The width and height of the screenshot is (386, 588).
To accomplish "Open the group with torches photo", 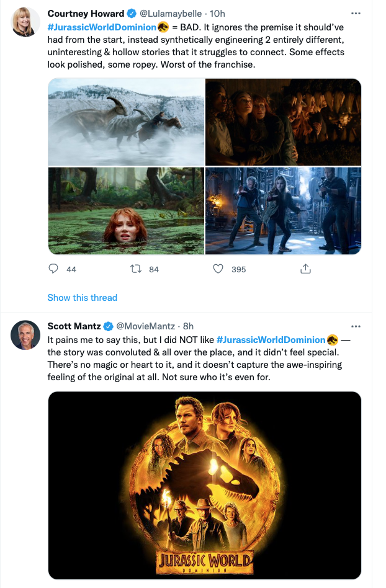I will (283, 122).
